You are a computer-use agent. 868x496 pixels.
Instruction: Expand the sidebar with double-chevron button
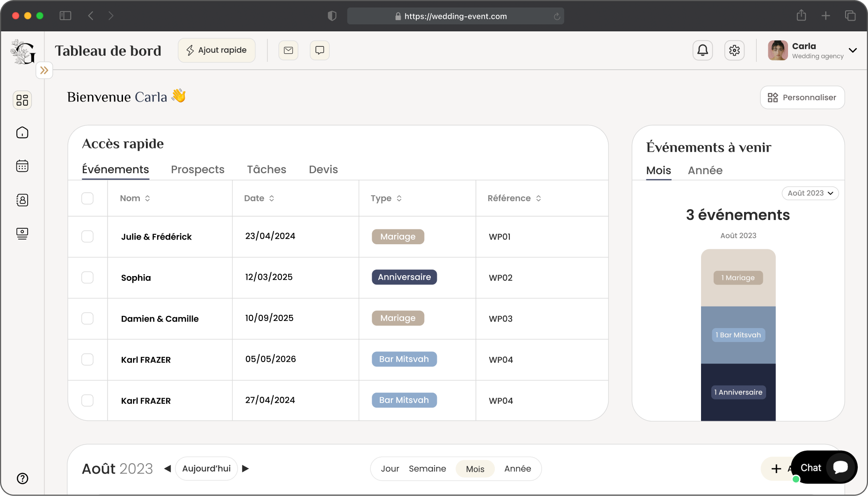[x=44, y=70]
